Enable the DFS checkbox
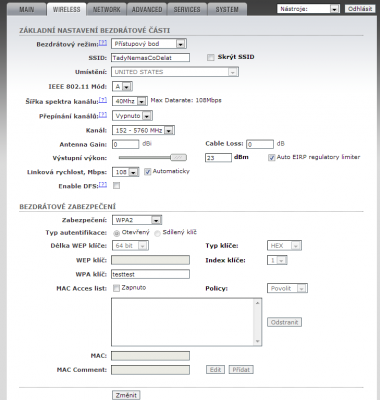 coord(116,186)
